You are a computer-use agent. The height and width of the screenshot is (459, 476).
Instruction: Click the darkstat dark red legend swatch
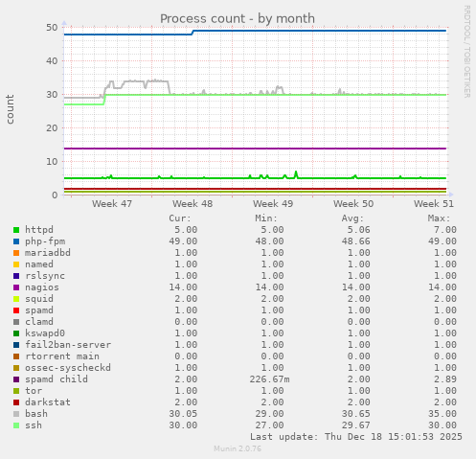pyautogui.click(x=16, y=402)
